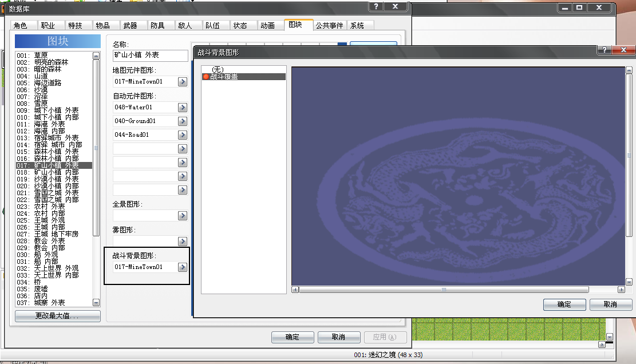Screen dimensions: 636x364
Task: Select the 战斗覆盖 battleback entry
Action: [x=244, y=77]
